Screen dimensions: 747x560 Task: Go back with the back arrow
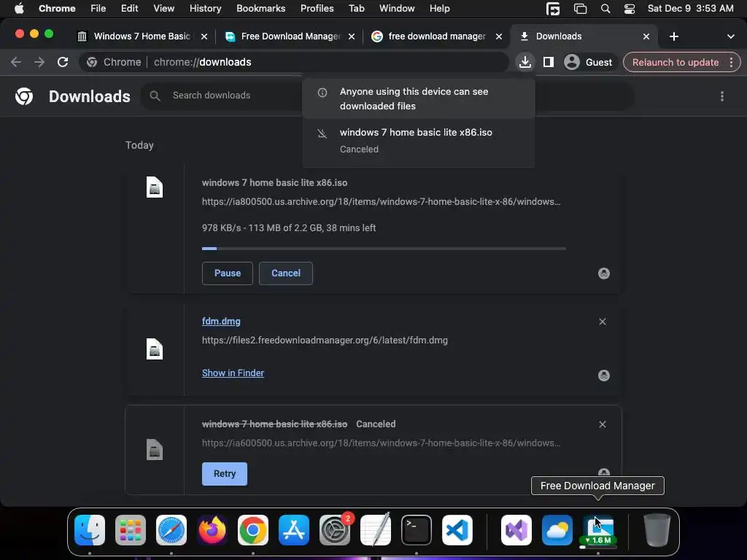tap(16, 62)
